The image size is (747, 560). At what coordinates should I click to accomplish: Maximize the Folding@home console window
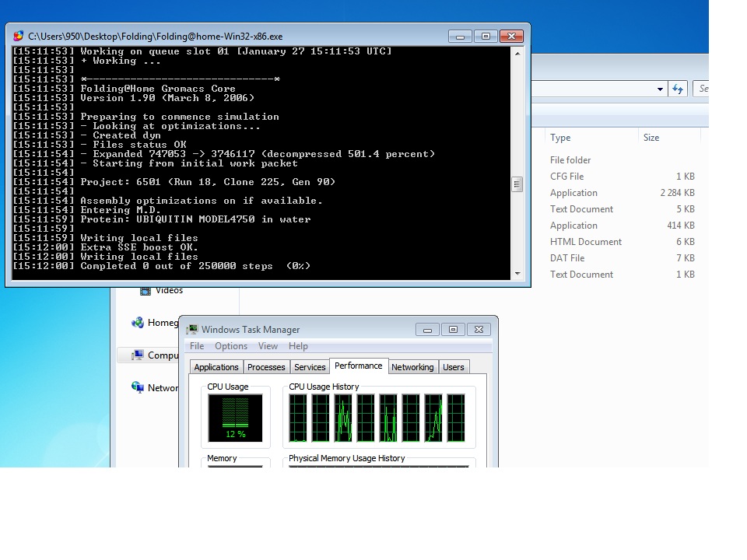(486, 37)
